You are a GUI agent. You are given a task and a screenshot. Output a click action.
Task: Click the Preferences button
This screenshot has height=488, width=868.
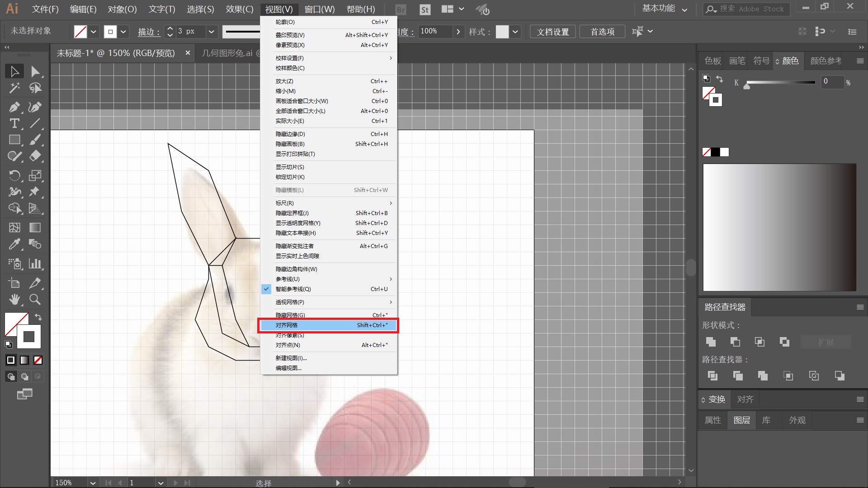point(602,32)
